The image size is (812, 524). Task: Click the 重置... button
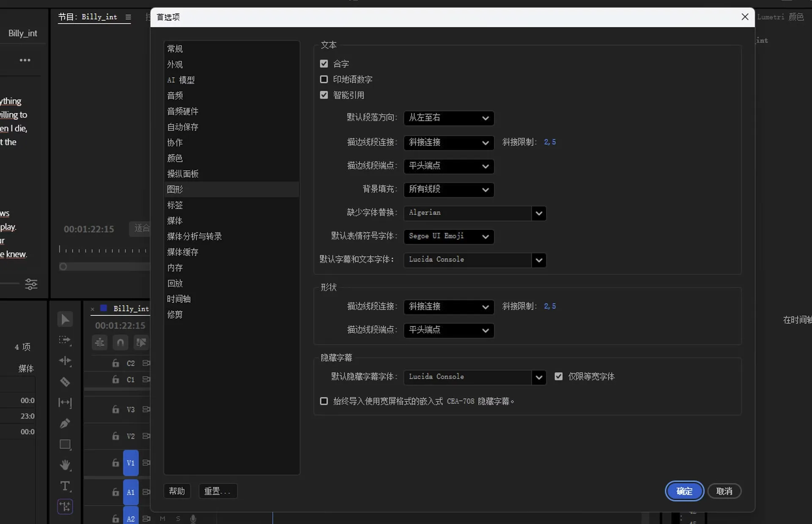pyautogui.click(x=217, y=491)
